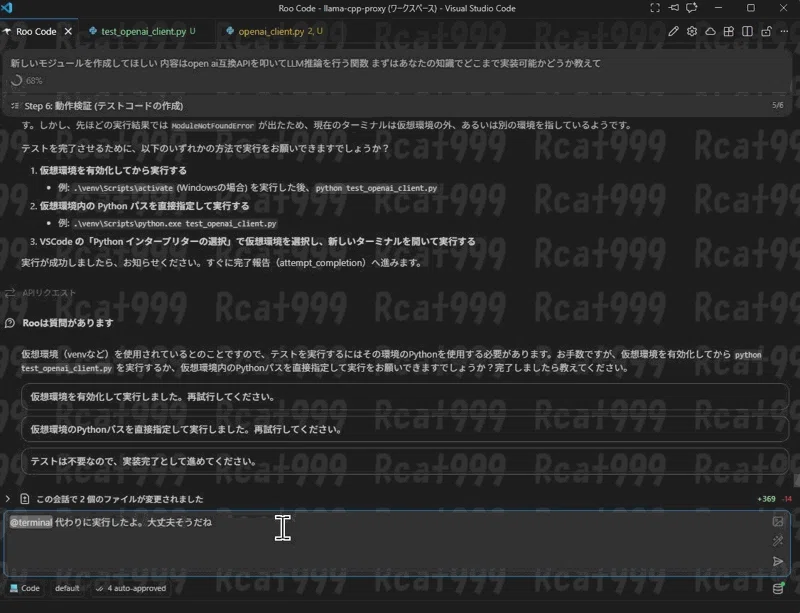Click the task list icon beside Step 6
Screen dimensions: 800x613
[x=15, y=106]
